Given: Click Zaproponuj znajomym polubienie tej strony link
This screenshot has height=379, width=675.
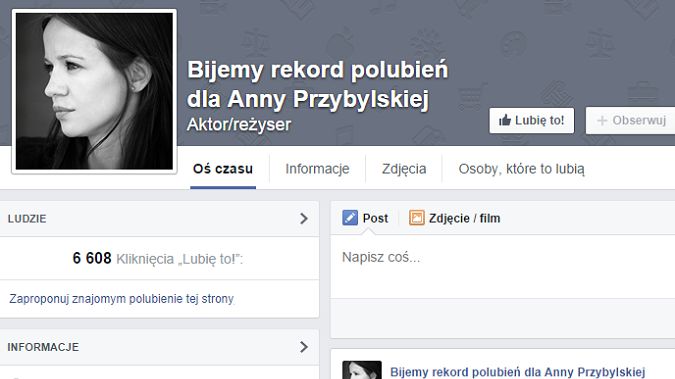Looking at the screenshot, I should point(121,299).
